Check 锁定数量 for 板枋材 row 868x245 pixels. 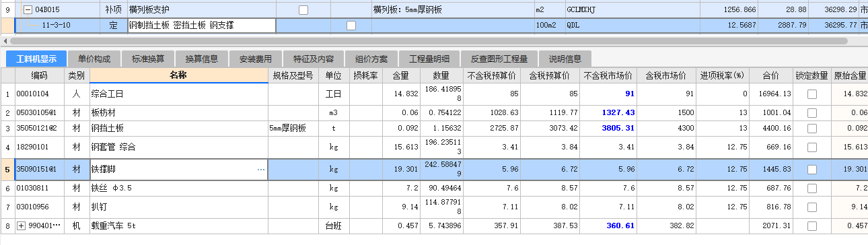point(811,113)
